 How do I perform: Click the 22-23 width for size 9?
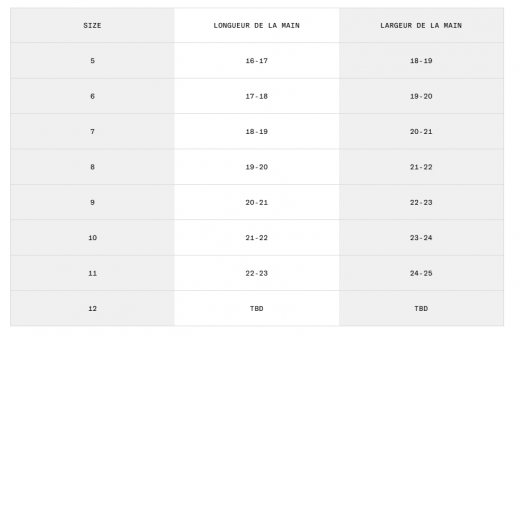click(421, 202)
